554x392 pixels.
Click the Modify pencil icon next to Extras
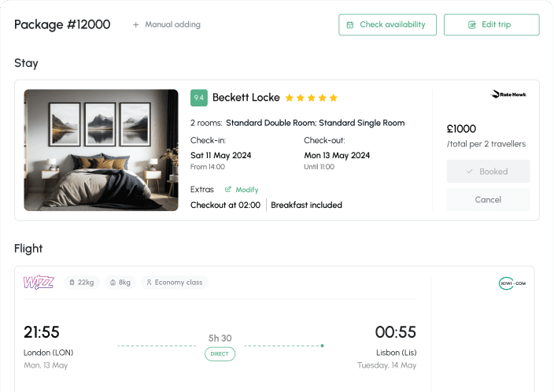tap(228, 190)
